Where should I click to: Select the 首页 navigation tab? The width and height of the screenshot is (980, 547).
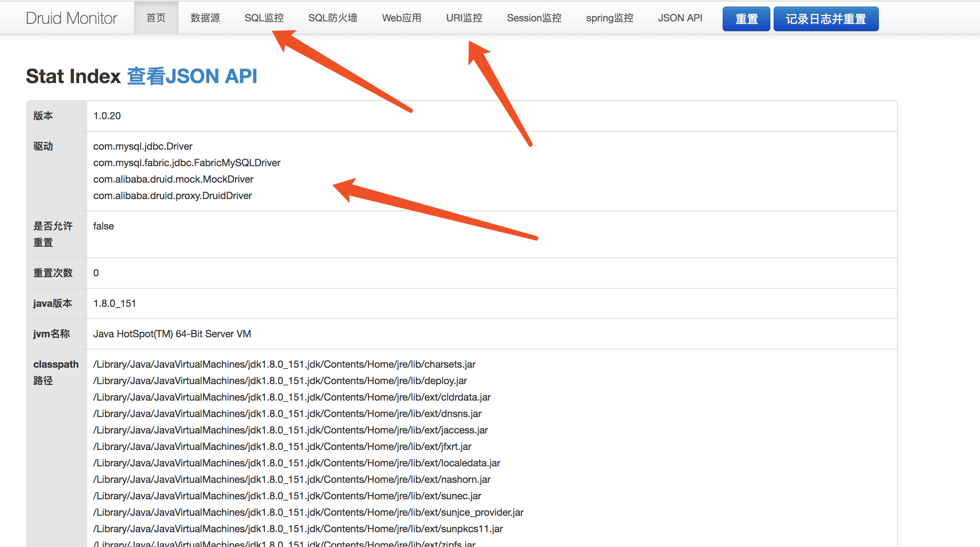[156, 18]
